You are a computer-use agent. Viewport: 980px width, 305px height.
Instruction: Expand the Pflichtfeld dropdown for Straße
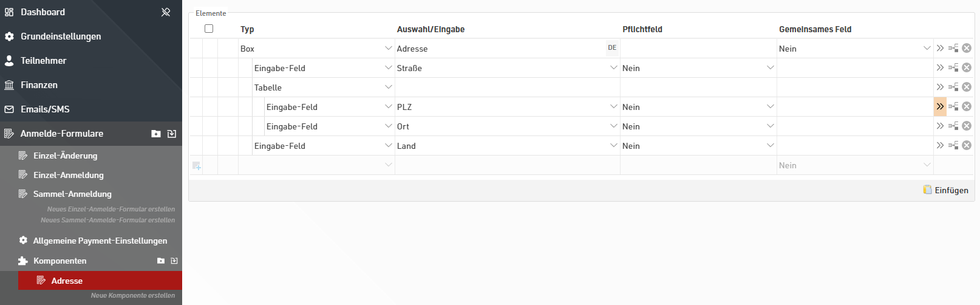point(770,67)
